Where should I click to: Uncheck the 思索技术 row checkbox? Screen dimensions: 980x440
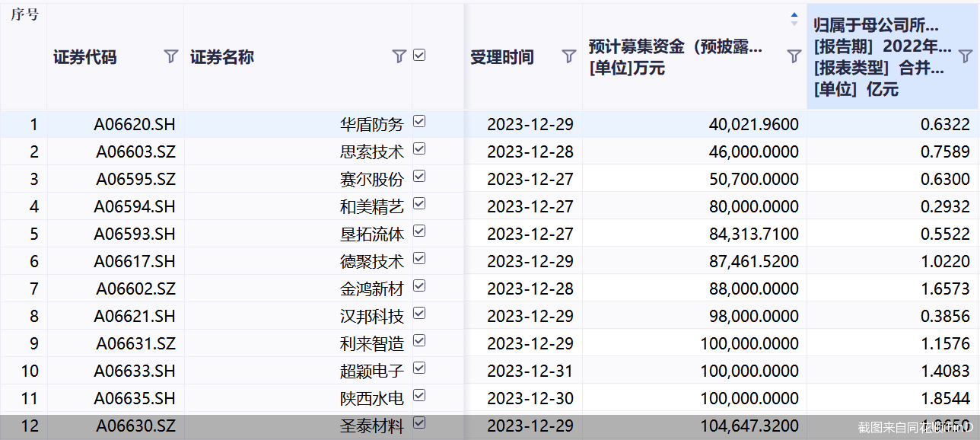tap(419, 149)
